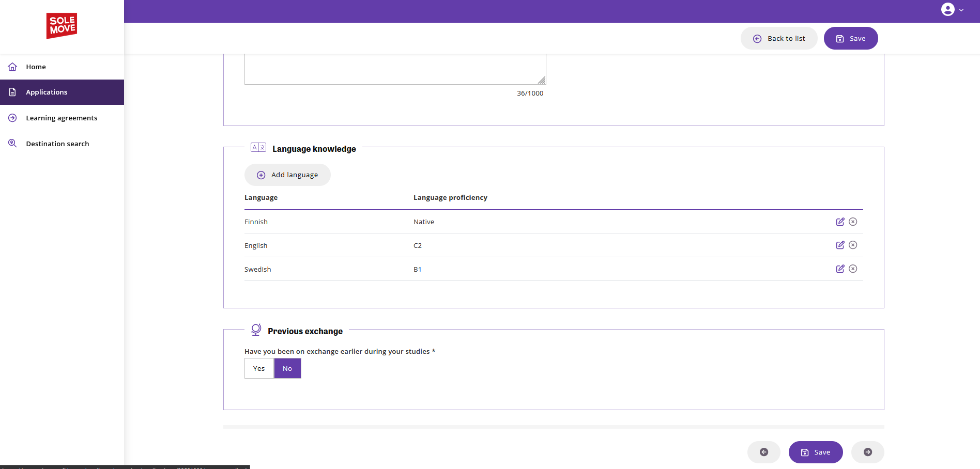This screenshot has width=980, height=469.
Task: Open Home in the sidebar
Action: pos(36,67)
